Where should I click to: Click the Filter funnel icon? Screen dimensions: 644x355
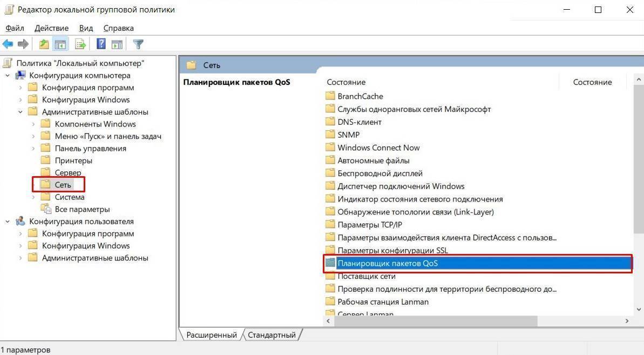(138, 44)
